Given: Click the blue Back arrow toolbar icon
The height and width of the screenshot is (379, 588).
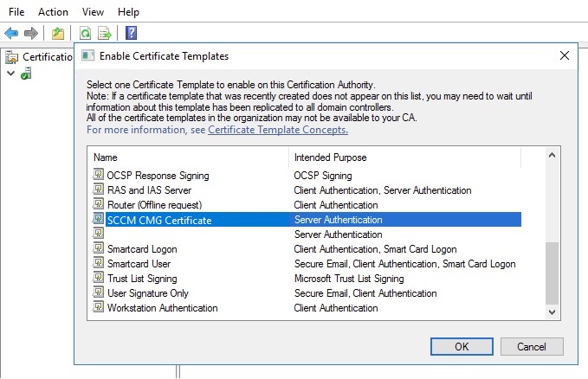Looking at the screenshot, I should (x=11, y=34).
